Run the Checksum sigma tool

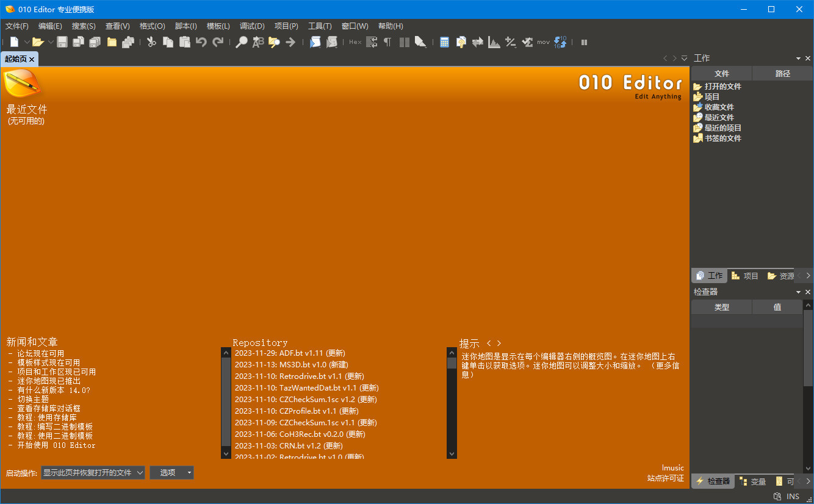(x=527, y=41)
